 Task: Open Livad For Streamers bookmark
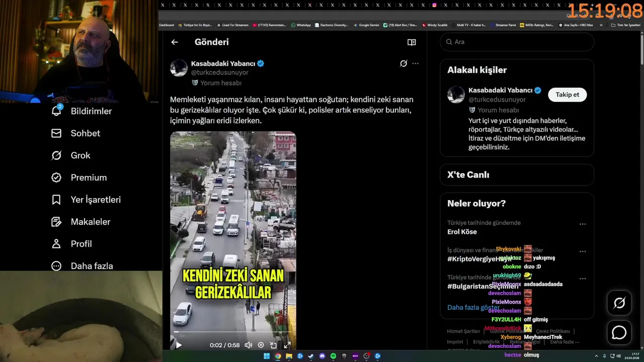pos(232,25)
